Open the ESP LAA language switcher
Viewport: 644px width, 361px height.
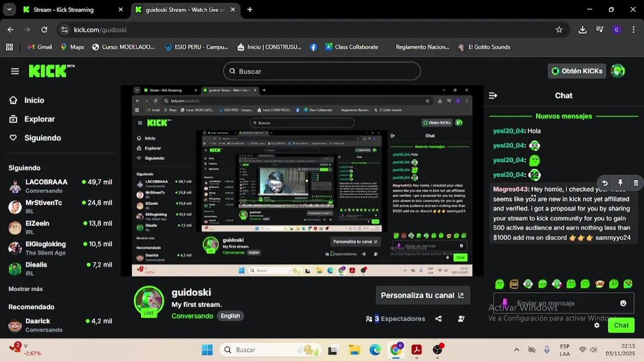coord(565,349)
